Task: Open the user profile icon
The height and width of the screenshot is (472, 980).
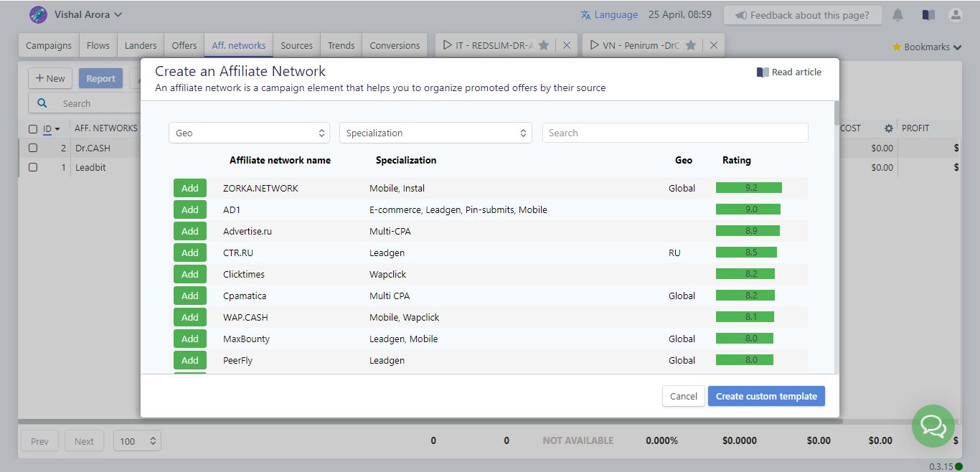Action: [x=955, y=15]
